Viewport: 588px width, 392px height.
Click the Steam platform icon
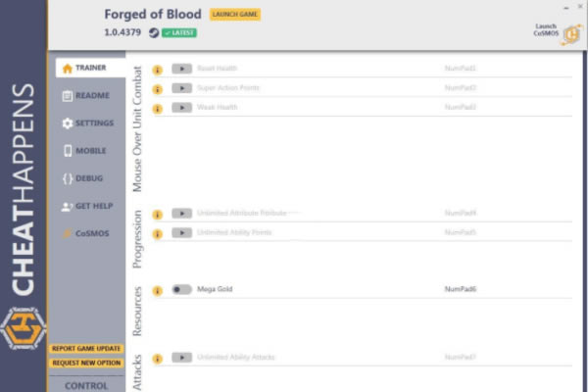click(154, 32)
